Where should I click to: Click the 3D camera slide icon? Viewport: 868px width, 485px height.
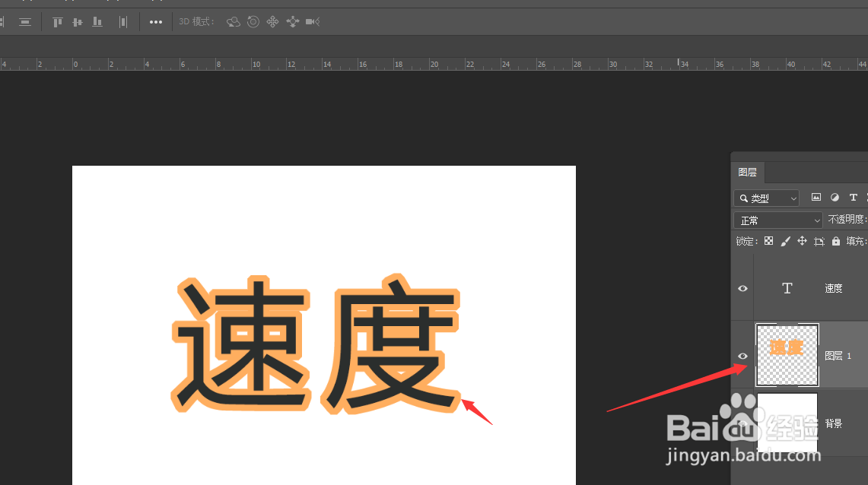293,21
